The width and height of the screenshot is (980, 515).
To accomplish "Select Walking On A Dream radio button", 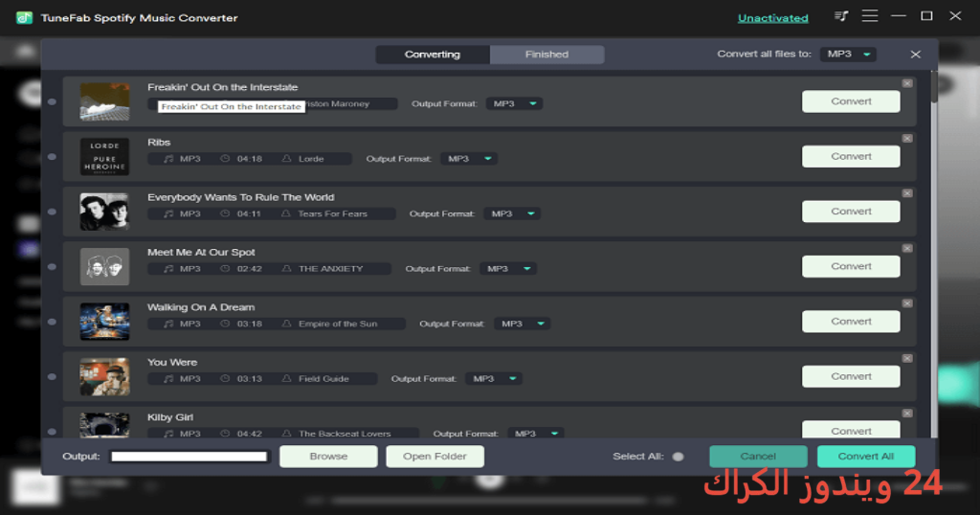I will (52, 322).
